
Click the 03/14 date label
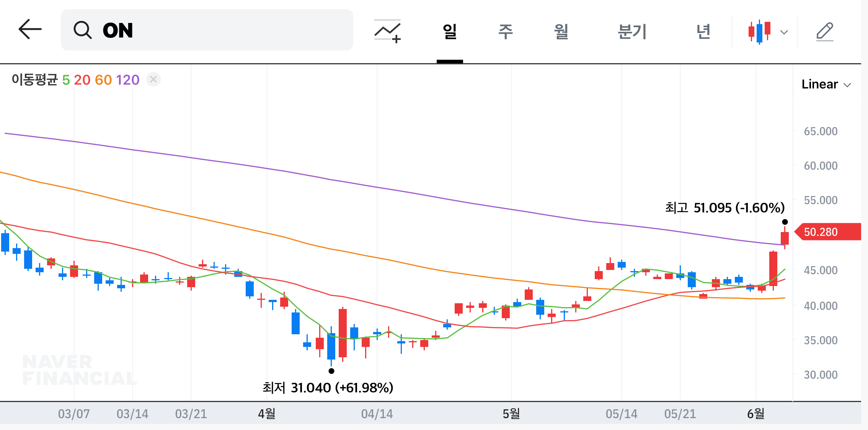point(132,414)
